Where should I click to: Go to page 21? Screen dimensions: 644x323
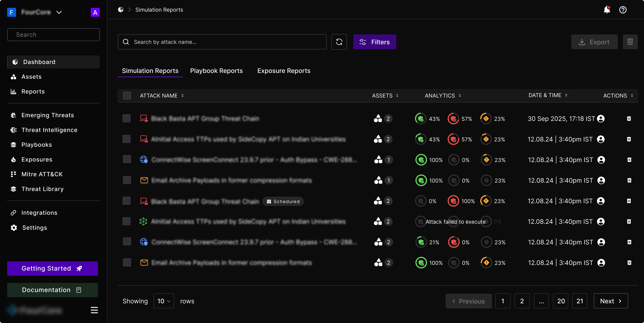tap(580, 301)
